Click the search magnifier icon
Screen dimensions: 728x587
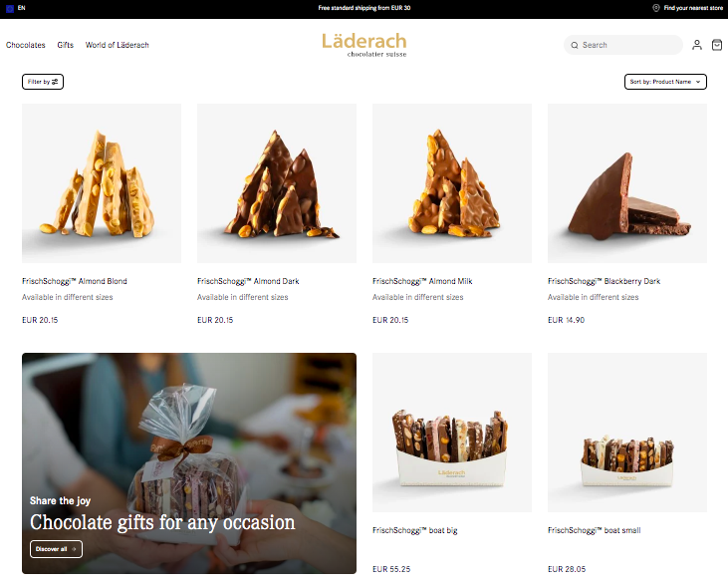[575, 45]
